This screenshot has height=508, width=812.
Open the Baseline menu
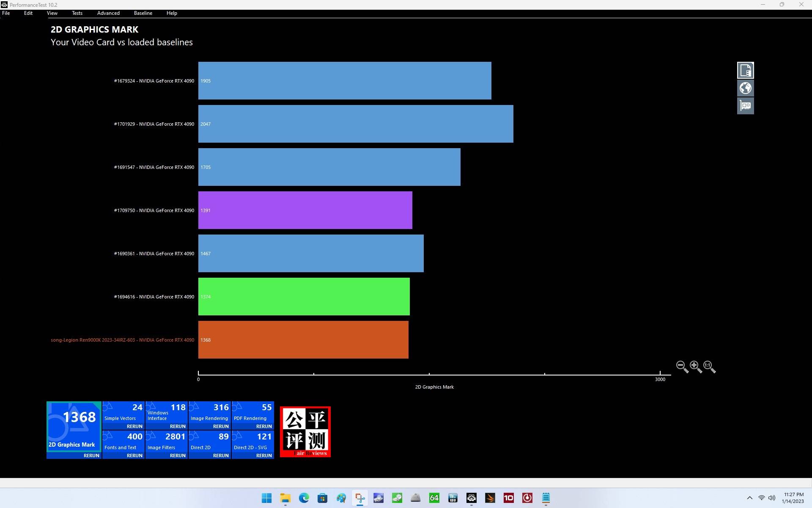tap(143, 13)
